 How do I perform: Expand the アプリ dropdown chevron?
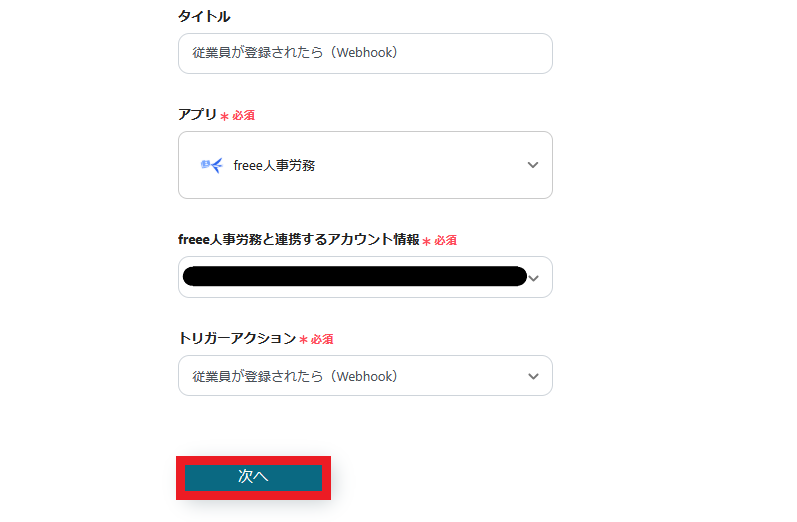[x=533, y=165]
